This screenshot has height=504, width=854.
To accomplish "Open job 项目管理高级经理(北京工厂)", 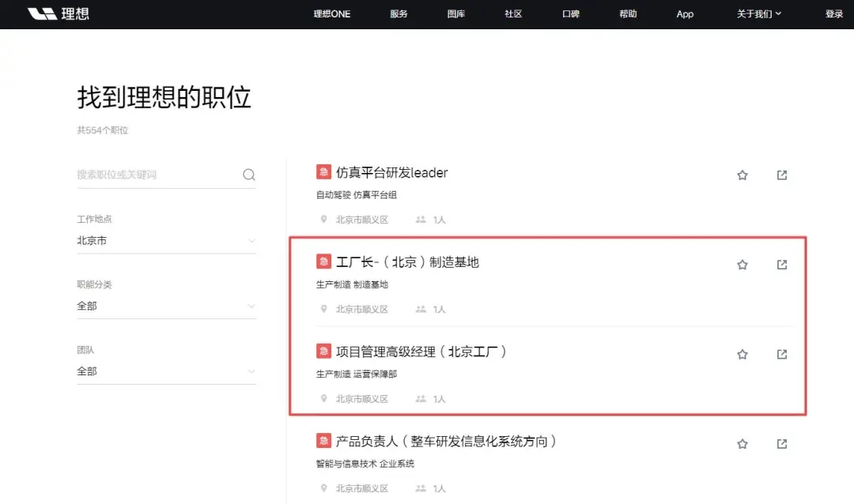I will pyautogui.click(x=421, y=352).
